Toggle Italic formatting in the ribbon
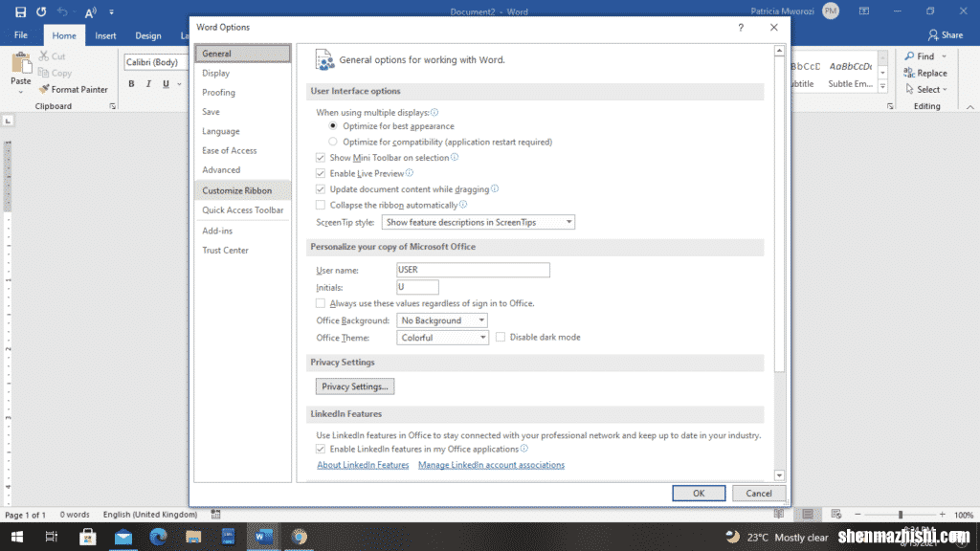The image size is (980, 551). point(148,84)
